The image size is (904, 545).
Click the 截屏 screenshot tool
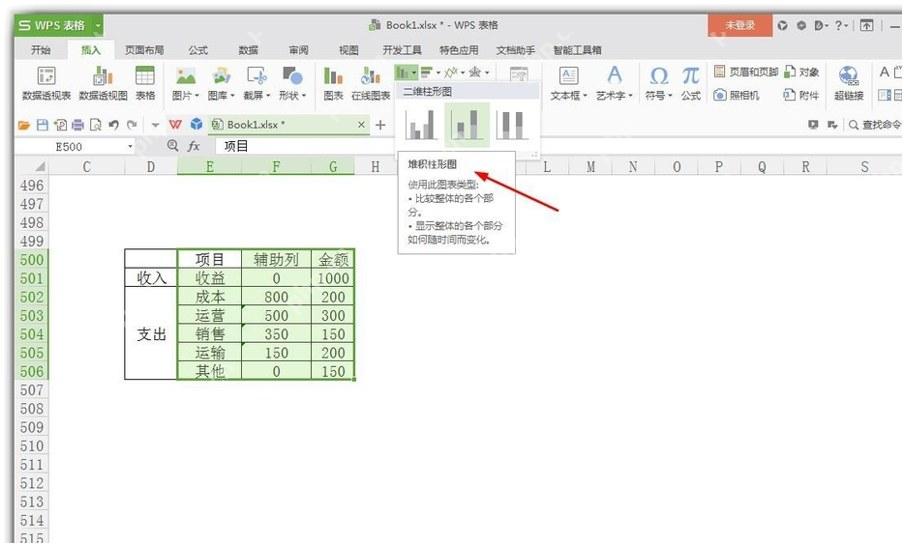click(x=257, y=84)
